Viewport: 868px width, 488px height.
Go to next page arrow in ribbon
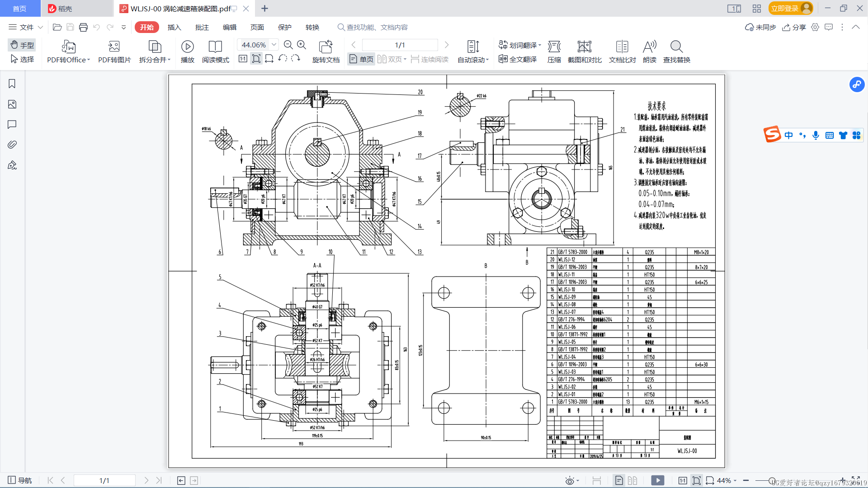pyautogui.click(x=447, y=45)
